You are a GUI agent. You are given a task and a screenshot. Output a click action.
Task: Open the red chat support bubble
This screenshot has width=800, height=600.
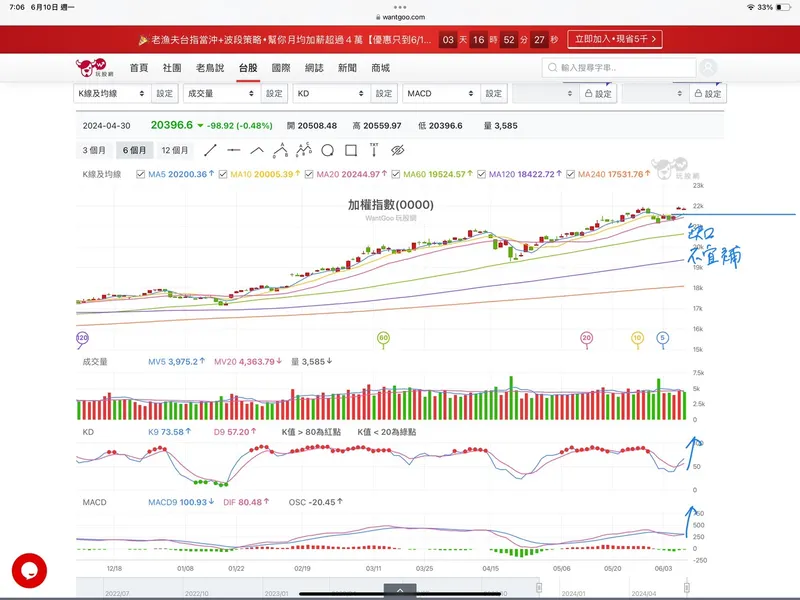pos(29,570)
